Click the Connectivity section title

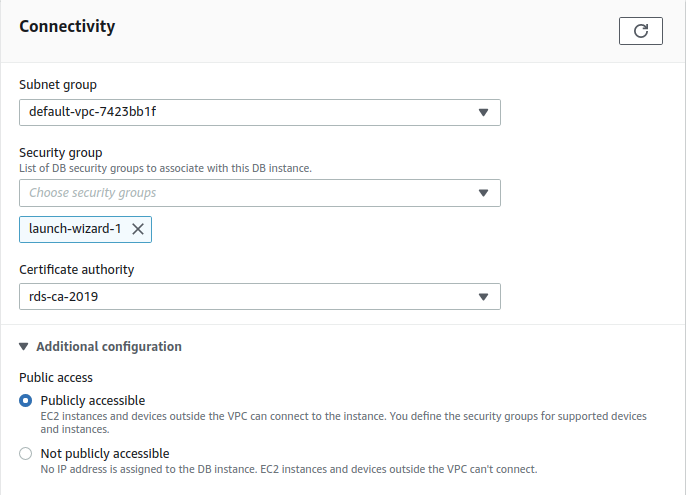67,26
